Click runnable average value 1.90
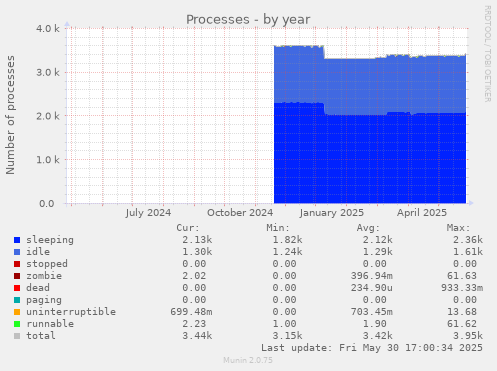This screenshot has width=497, height=371. point(375,324)
